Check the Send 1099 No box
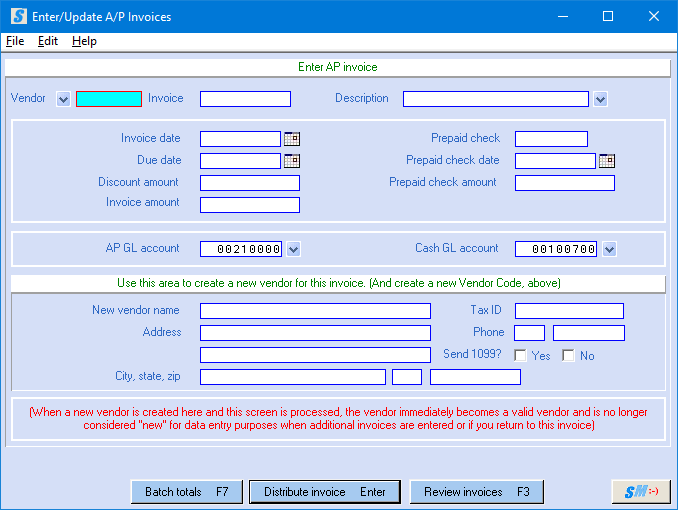This screenshot has height=510, width=678. pyautogui.click(x=568, y=356)
